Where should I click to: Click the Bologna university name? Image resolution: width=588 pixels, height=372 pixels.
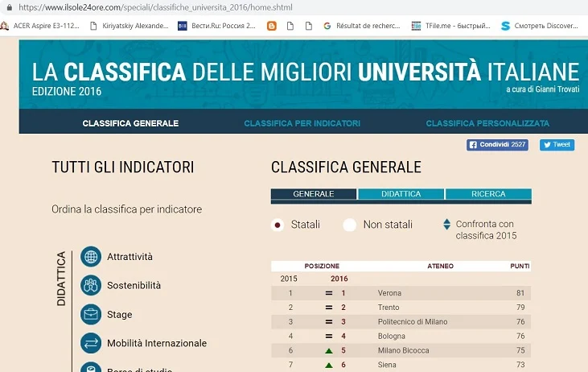[x=392, y=336]
